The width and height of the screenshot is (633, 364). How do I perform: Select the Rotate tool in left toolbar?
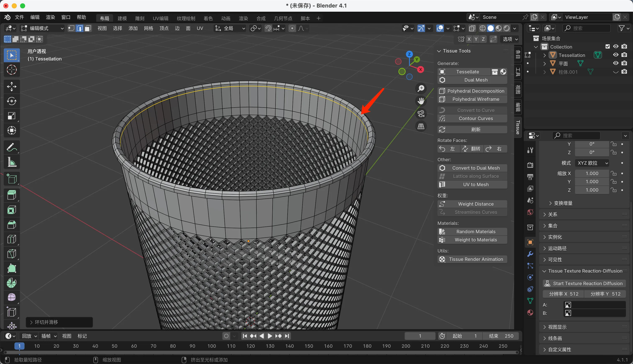pos(12,101)
